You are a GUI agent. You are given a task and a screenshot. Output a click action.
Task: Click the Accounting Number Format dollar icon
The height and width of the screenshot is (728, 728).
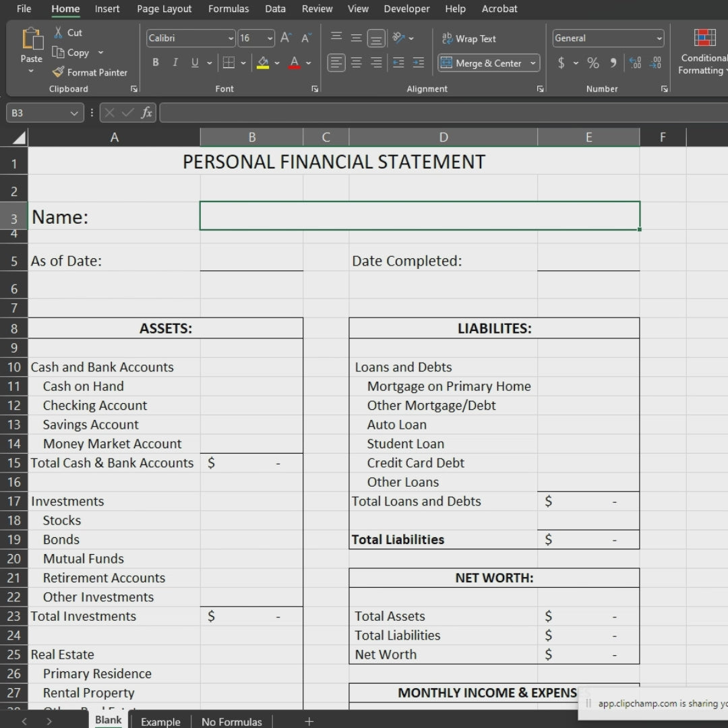tap(562, 63)
